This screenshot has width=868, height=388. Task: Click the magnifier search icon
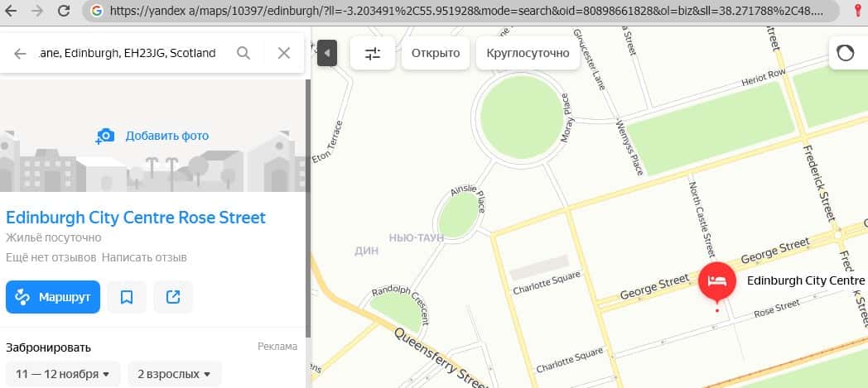[x=243, y=53]
